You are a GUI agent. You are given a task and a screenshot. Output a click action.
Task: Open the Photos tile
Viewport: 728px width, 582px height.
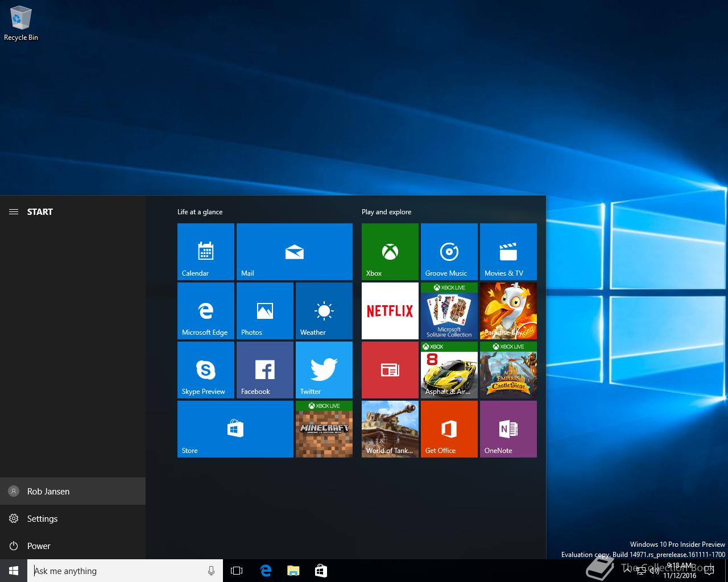(x=265, y=311)
